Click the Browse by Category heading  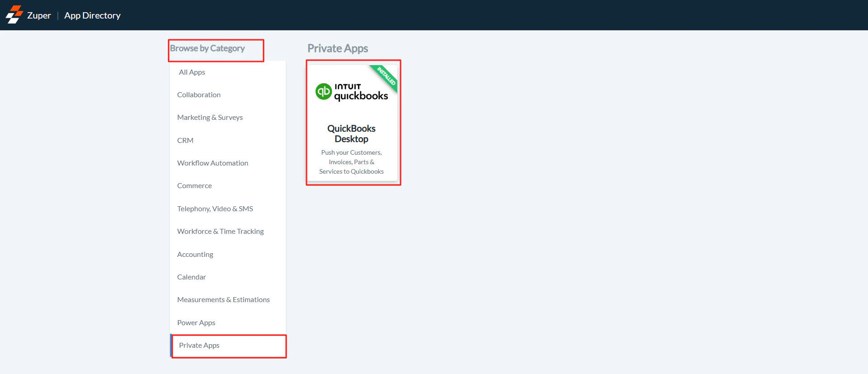pos(208,48)
